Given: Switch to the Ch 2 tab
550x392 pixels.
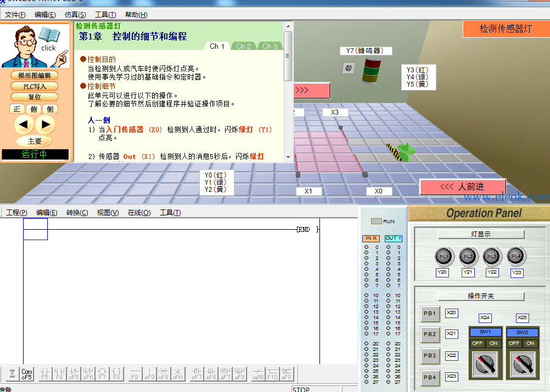Looking at the screenshot, I should coord(243,46).
